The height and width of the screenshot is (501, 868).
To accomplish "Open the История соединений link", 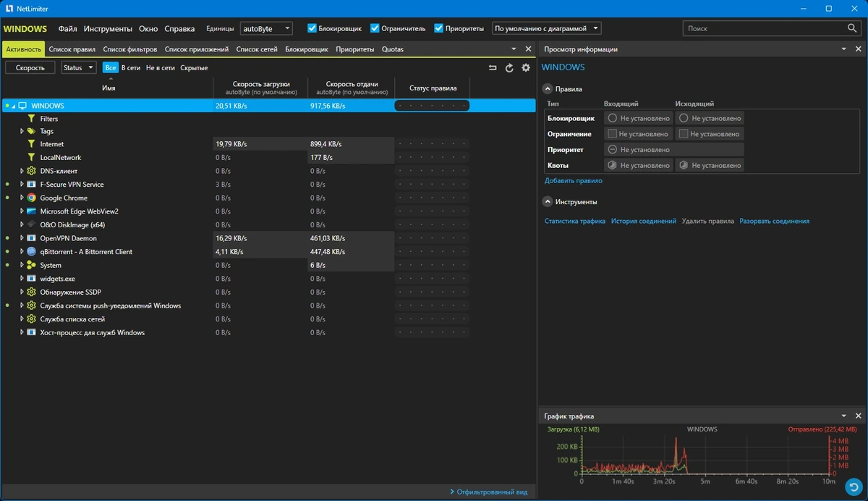I will pyautogui.click(x=644, y=221).
